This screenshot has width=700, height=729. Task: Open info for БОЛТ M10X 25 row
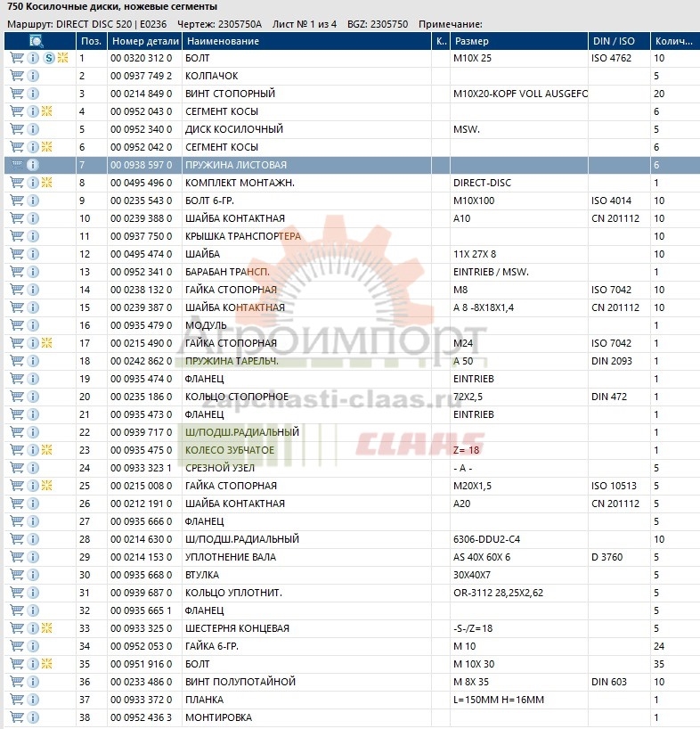(33, 58)
